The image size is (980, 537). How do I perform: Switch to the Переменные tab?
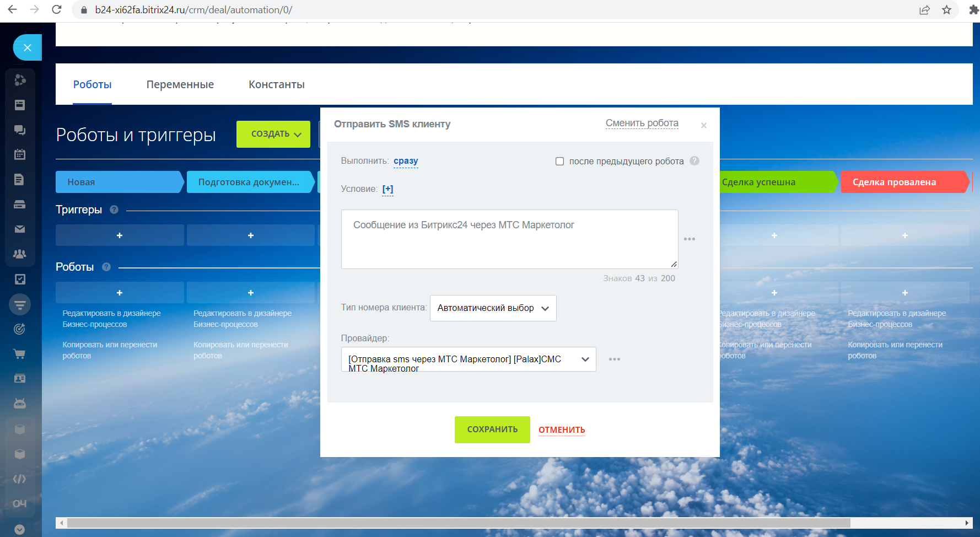point(180,84)
